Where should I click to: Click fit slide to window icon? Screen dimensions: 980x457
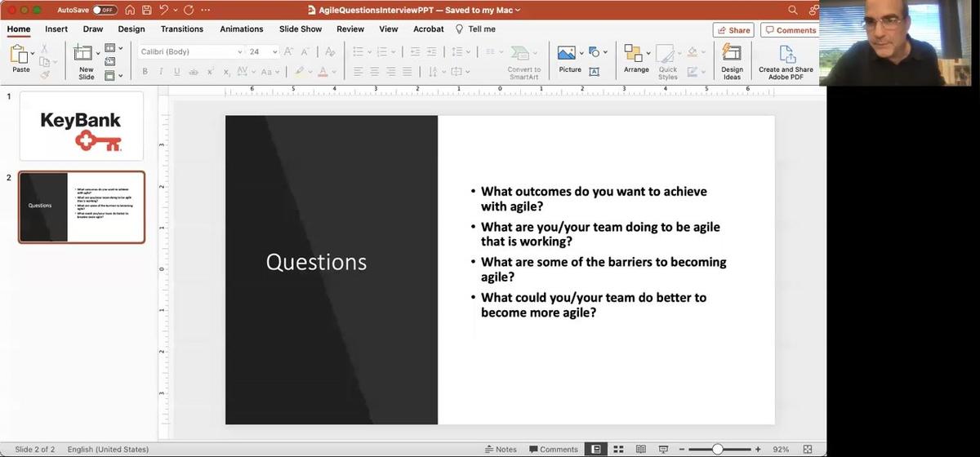(808, 449)
